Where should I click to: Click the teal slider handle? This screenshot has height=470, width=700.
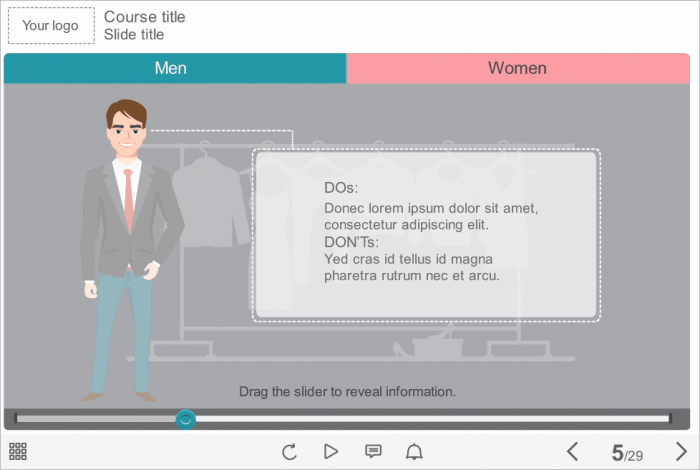[185, 419]
